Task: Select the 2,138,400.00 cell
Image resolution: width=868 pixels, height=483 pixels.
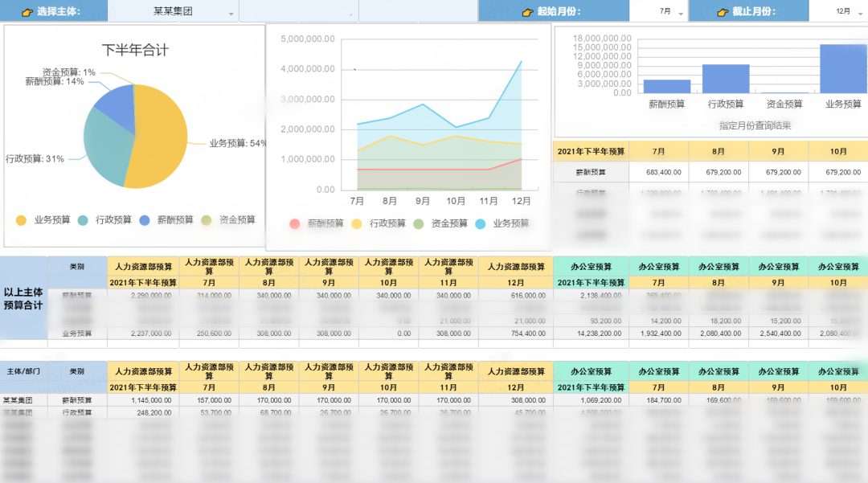Action: pyautogui.click(x=591, y=296)
